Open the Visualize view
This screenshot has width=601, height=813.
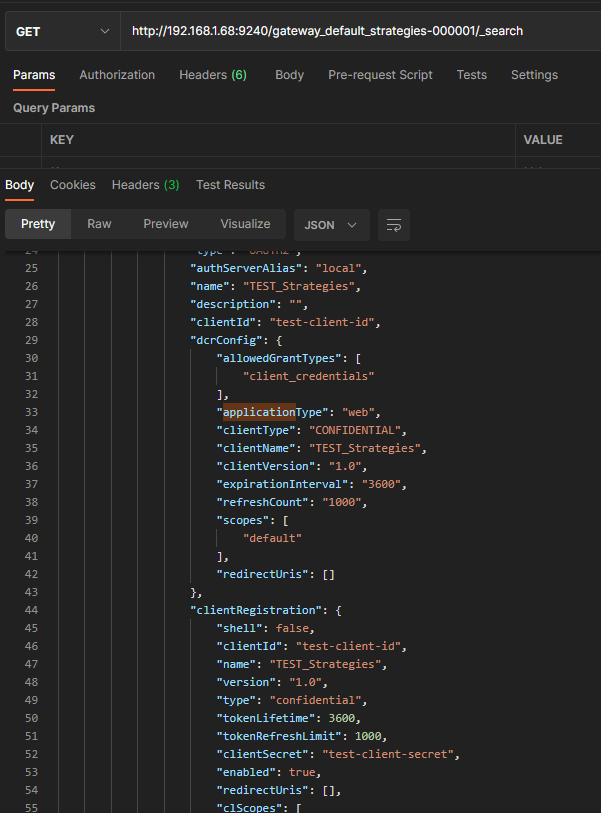pyautogui.click(x=245, y=224)
